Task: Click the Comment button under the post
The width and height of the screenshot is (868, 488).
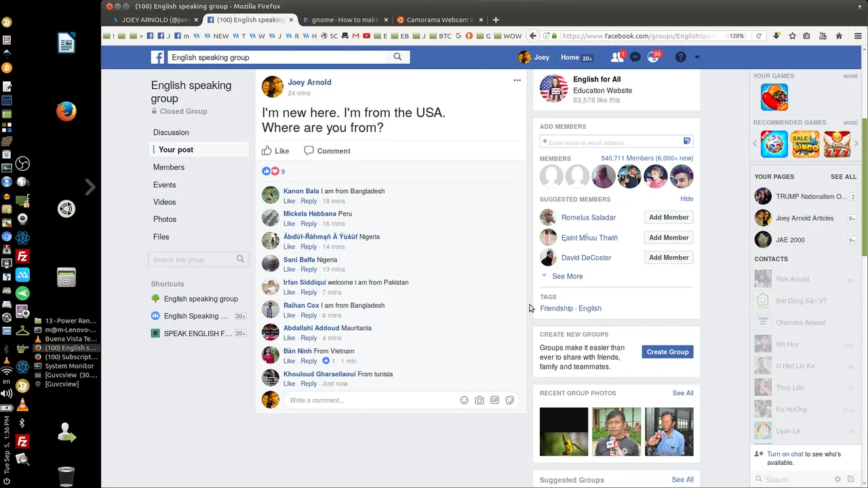Action: point(328,151)
